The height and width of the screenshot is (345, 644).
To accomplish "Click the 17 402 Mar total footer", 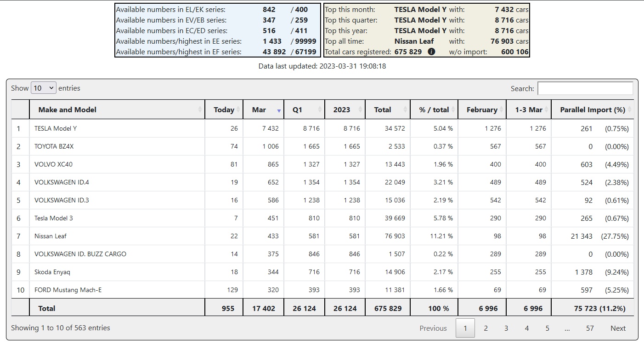I will pos(263,308).
